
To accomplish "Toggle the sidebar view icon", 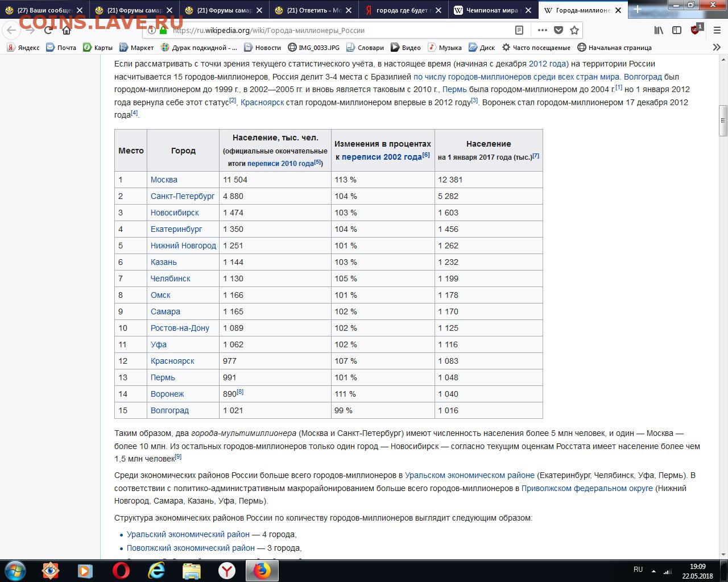I will (x=677, y=30).
